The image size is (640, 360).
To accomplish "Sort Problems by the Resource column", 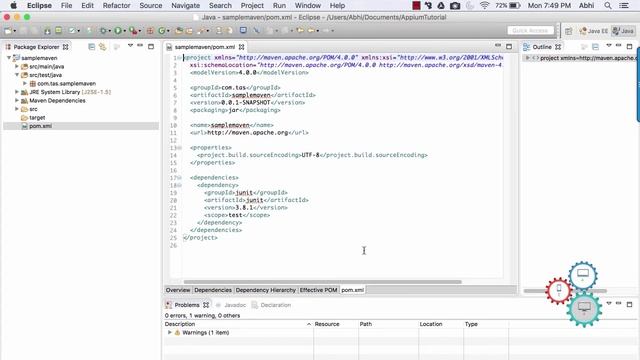I will click(x=336, y=324).
